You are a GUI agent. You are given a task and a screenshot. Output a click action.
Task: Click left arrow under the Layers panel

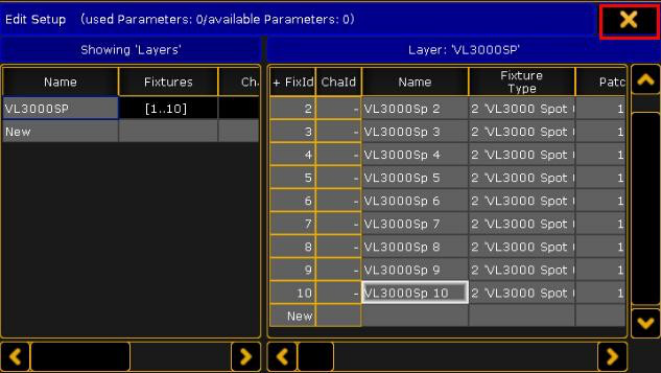16,357
